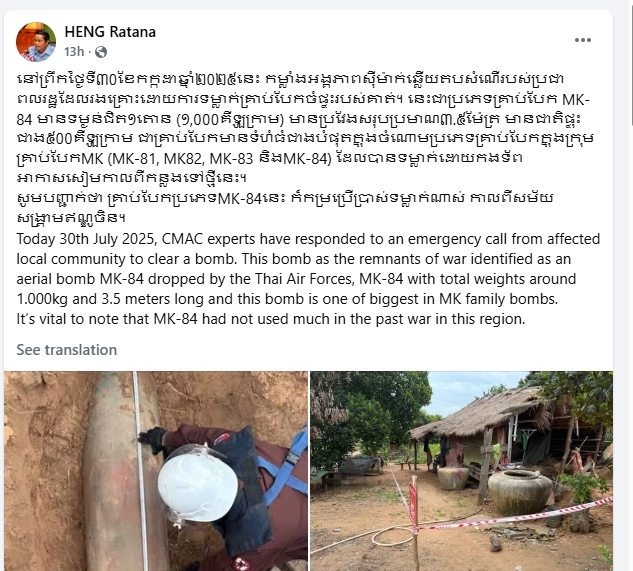This screenshot has height=571, width=633.
Task: Open the post options three-dot menu
Action: tap(583, 40)
